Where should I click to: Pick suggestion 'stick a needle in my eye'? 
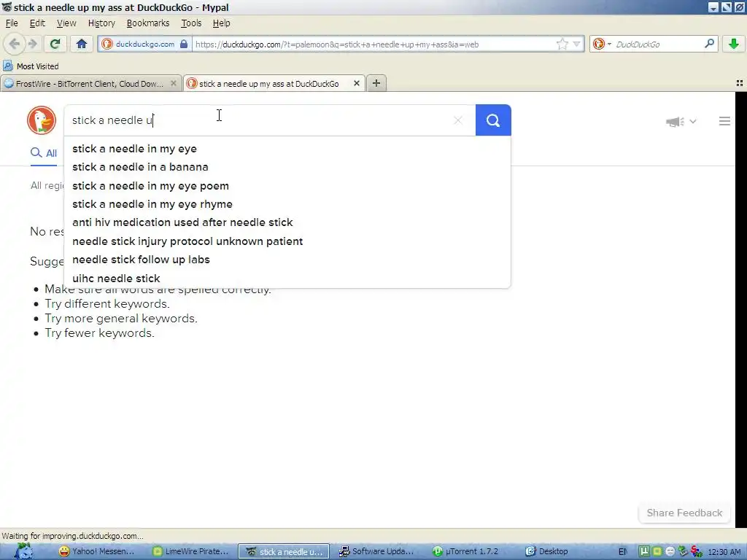pyautogui.click(x=287, y=149)
